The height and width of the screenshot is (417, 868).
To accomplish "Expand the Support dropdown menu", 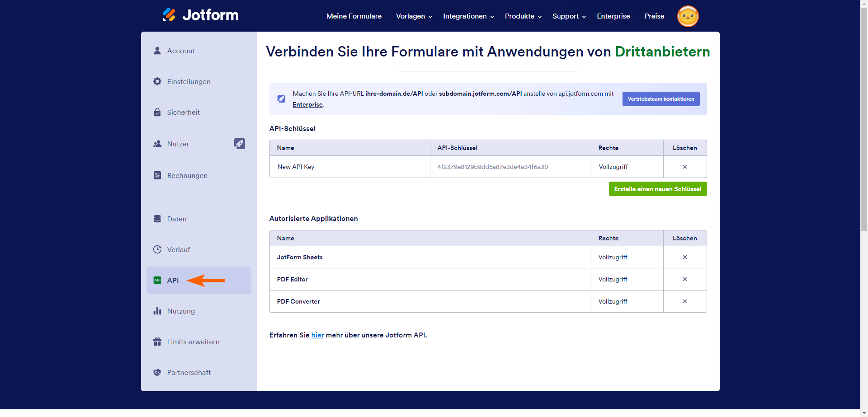I will point(570,16).
